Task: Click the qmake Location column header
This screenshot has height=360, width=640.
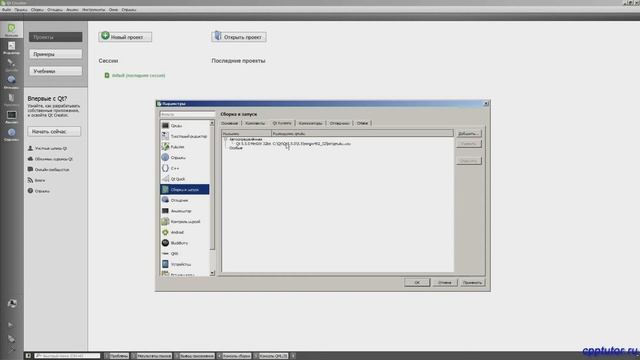Action: point(362,133)
